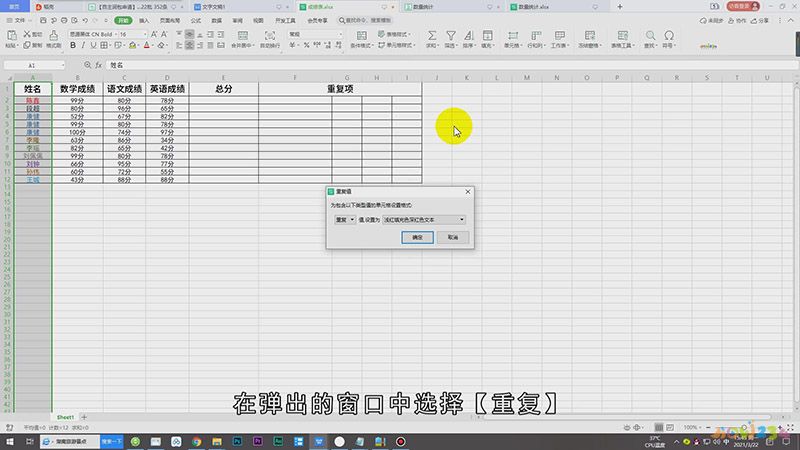The image size is (800, 450).
Task: Open the font size dropdown
Action: 145,34
